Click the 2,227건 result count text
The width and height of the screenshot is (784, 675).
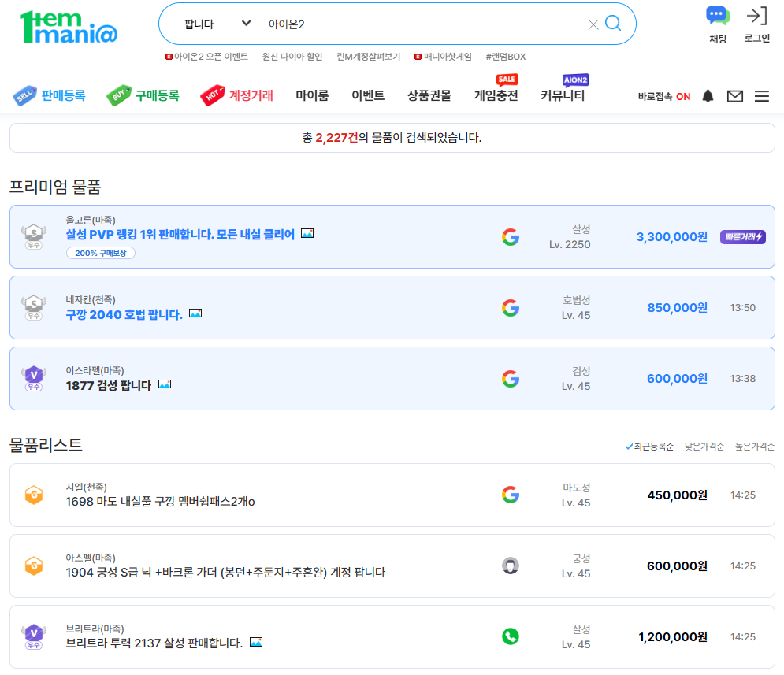pos(336,137)
